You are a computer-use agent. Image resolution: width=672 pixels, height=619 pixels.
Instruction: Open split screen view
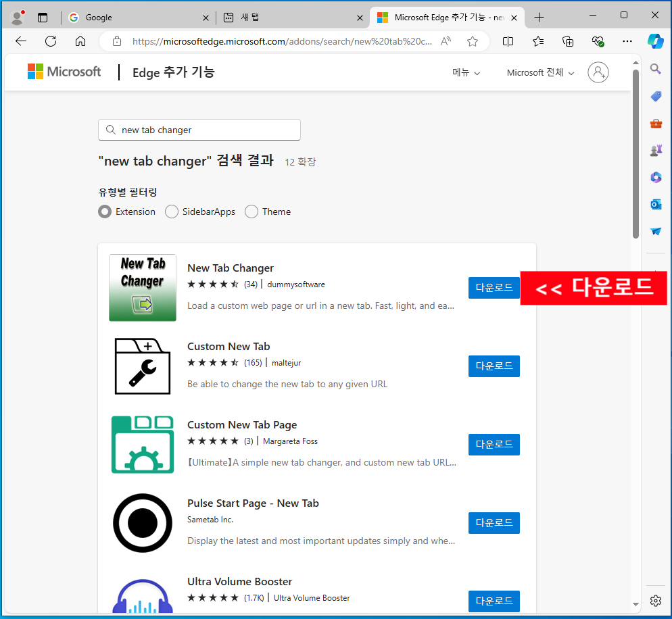(x=508, y=41)
